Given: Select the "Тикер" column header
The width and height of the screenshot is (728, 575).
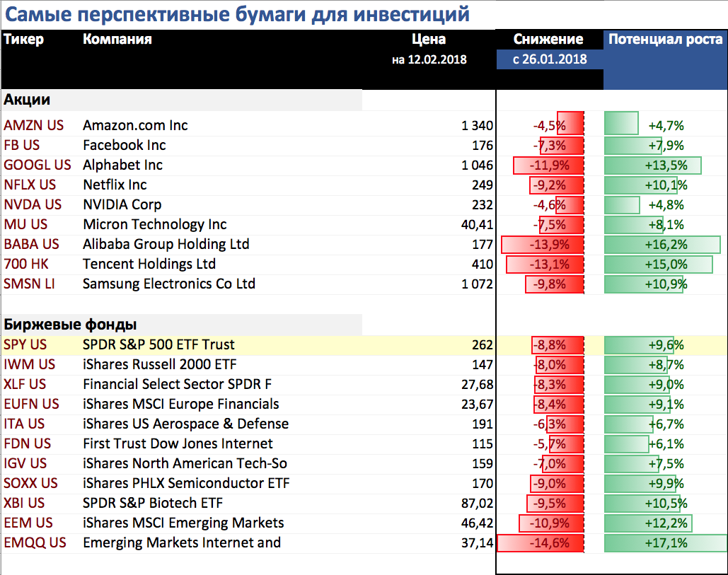Looking at the screenshot, I should [23, 39].
